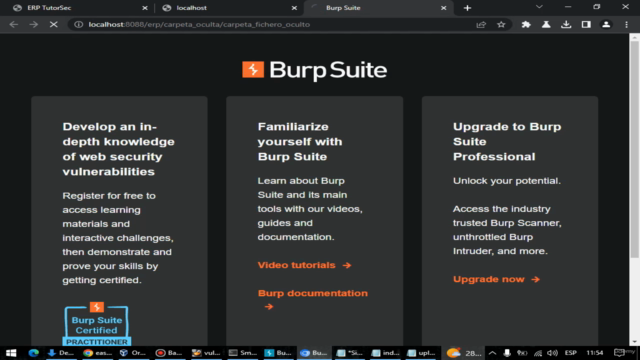Viewport: 640px width, 360px height.
Task: Switch to the 'eas...' Chrome taskbar window
Action: tap(97, 353)
